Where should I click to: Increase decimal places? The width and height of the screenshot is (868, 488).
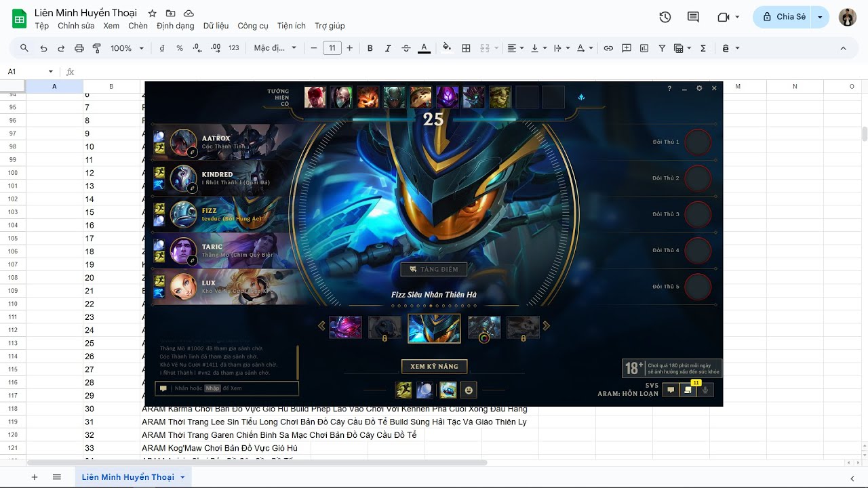(216, 48)
